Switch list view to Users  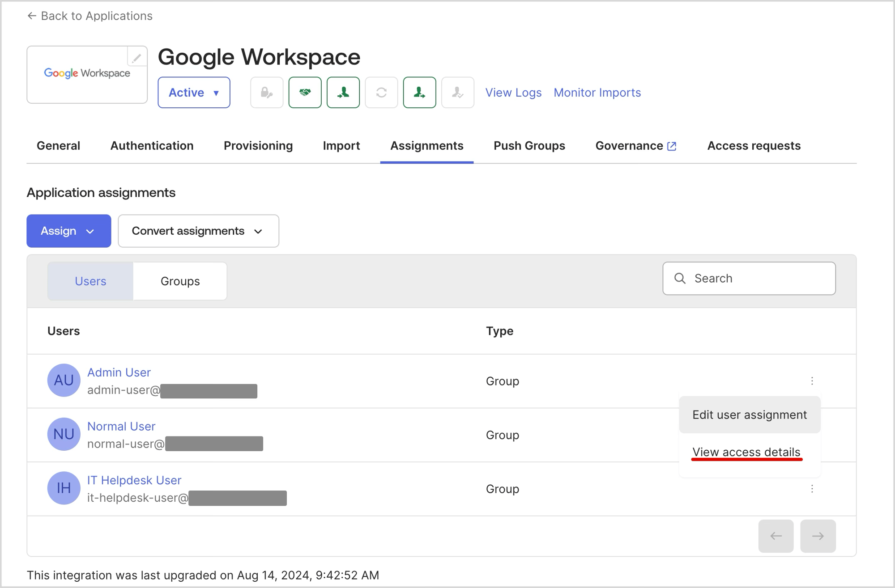90,281
